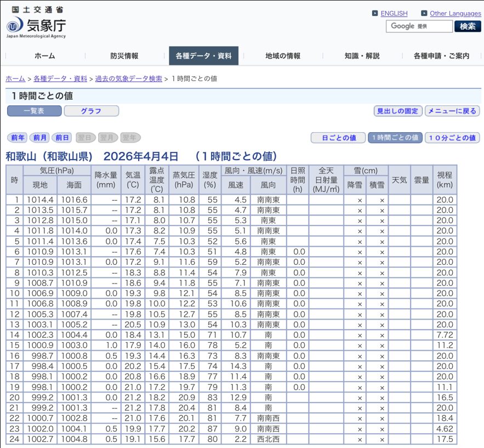The image size is (484, 448).
Task: Open the ENGLISH version link
Action: (x=394, y=14)
